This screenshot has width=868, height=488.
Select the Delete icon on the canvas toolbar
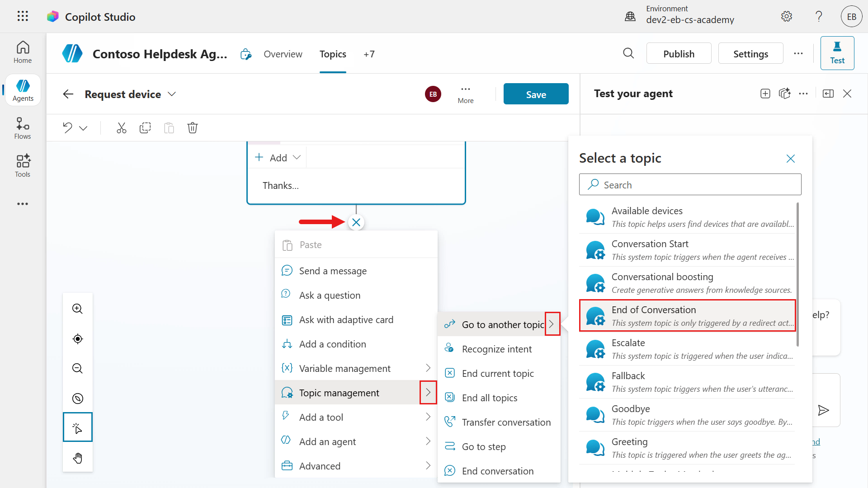pyautogui.click(x=193, y=128)
